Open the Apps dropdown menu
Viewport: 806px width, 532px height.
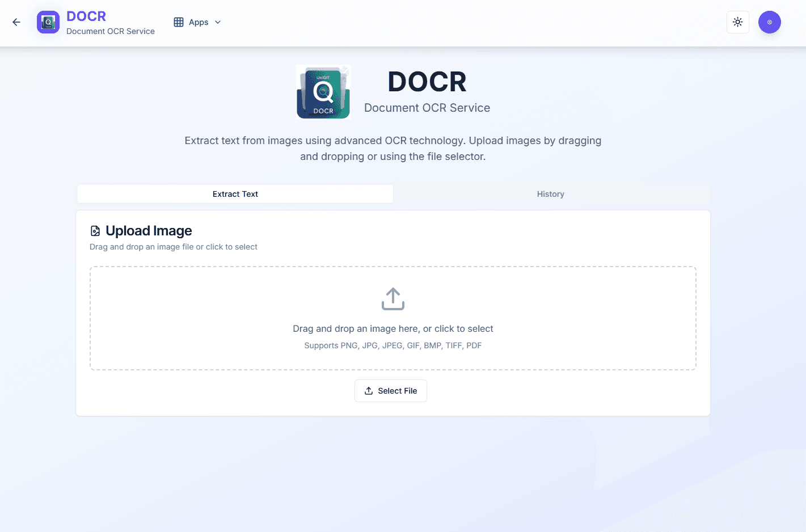tap(197, 22)
